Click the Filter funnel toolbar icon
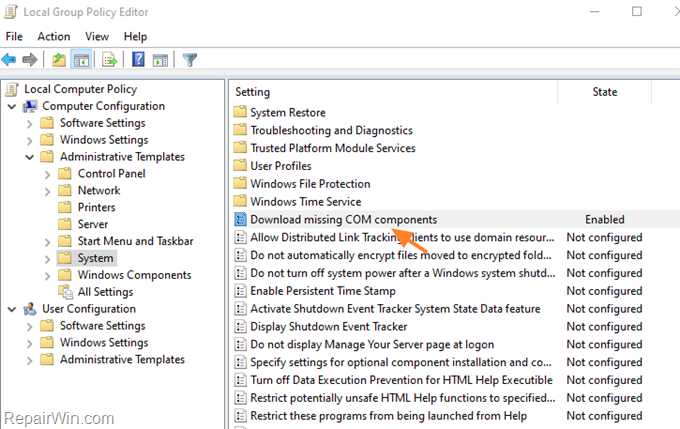Image resolution: width=680 pixels, height=429 pixels. pos(190,59)
